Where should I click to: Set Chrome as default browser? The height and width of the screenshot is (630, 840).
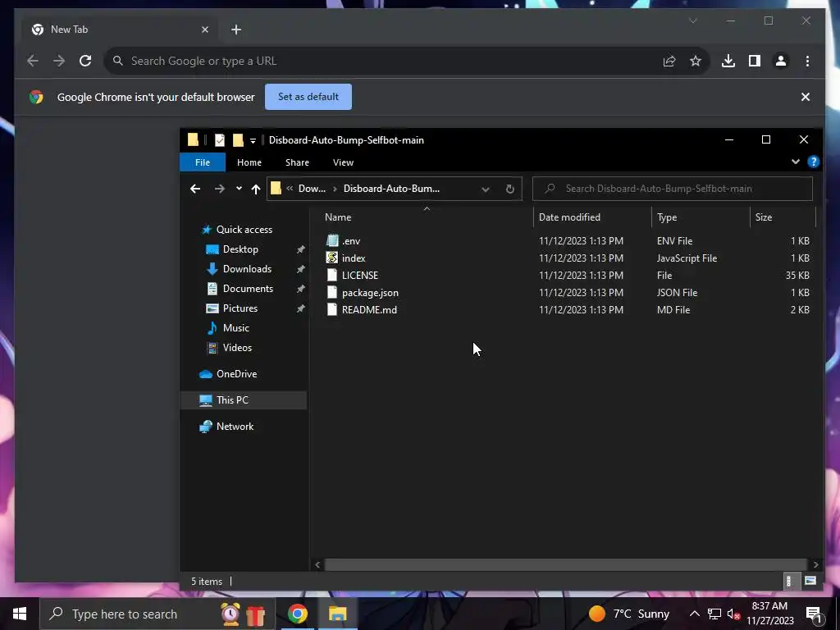(x=308, y=97)
